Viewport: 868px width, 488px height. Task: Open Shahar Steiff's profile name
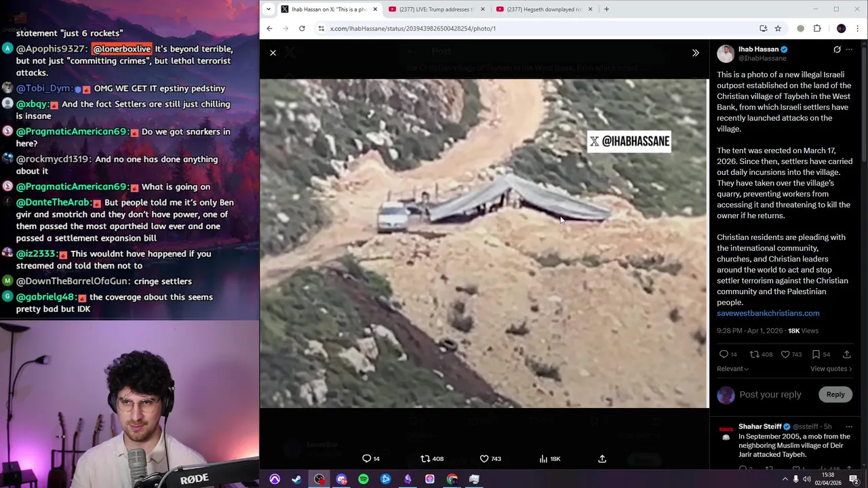760,426
